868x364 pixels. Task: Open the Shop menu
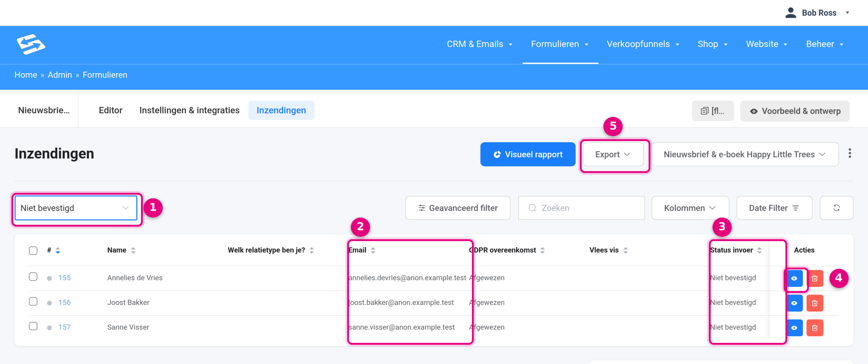[x=712, y=44]
